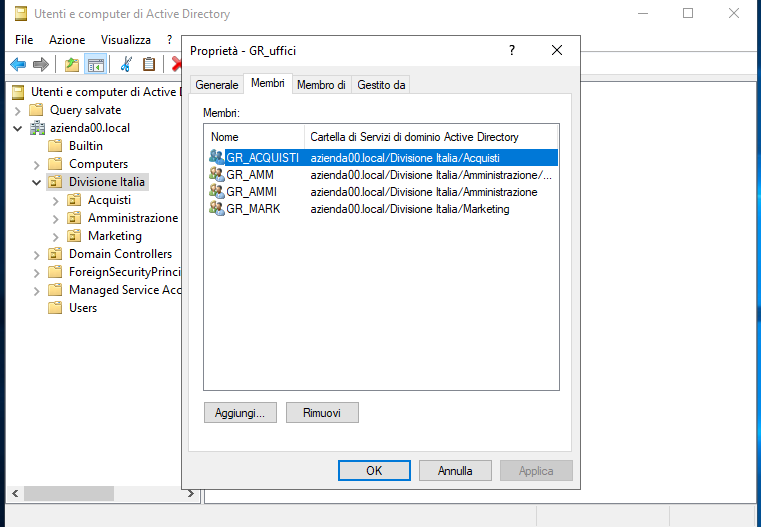The height and width of the screenshot is (527, 761).
Task: Click the GR_AMMI group icon
Action: [216, 191]
